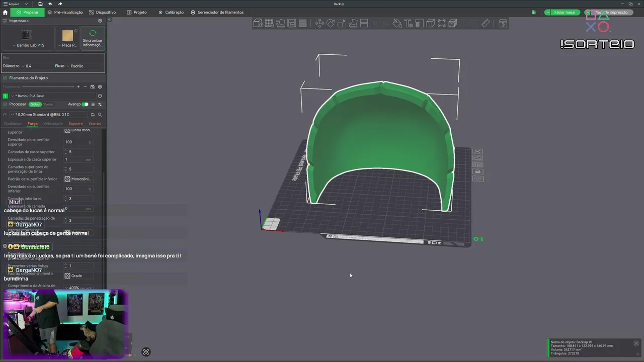Image resolution: width=644 pixels, height=362 pixels.
Task: Arrange all objects on the plate
Action: coord(291,23)
